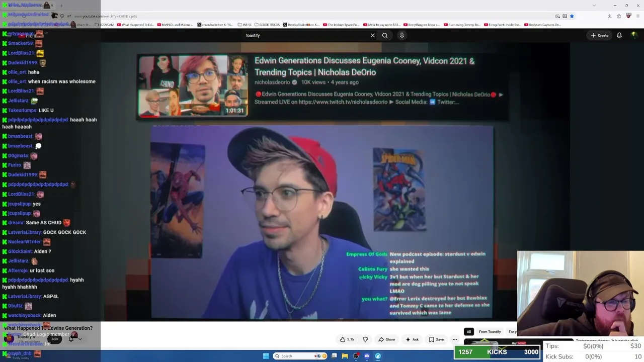The image size is (644, 362).
Task: Click the 'What Happened To Edwins Generation?' title
Action: pyautogui.click(x=48, y=328)
